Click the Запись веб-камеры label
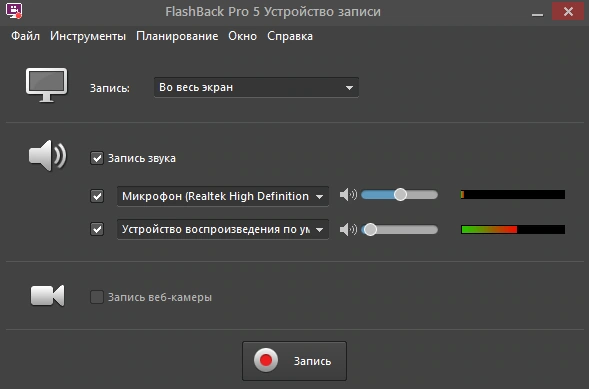Viewport: 589px width, 389px height. coord(160,297)
